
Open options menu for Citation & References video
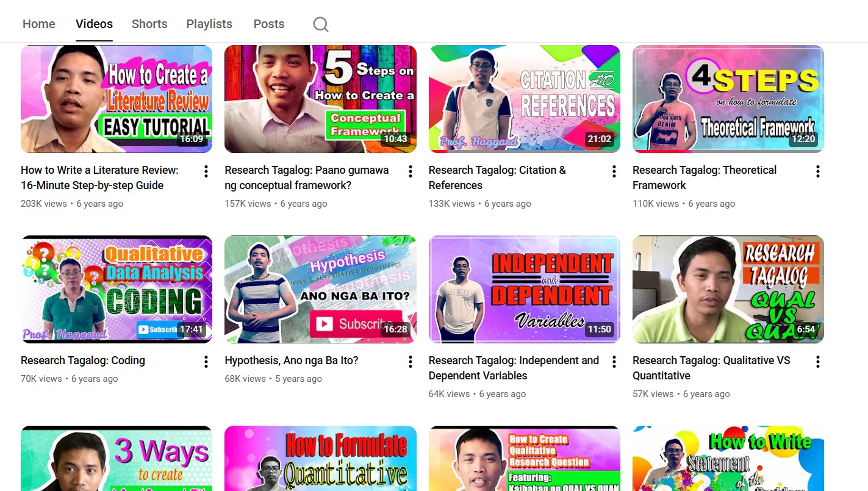pos(614,171)
